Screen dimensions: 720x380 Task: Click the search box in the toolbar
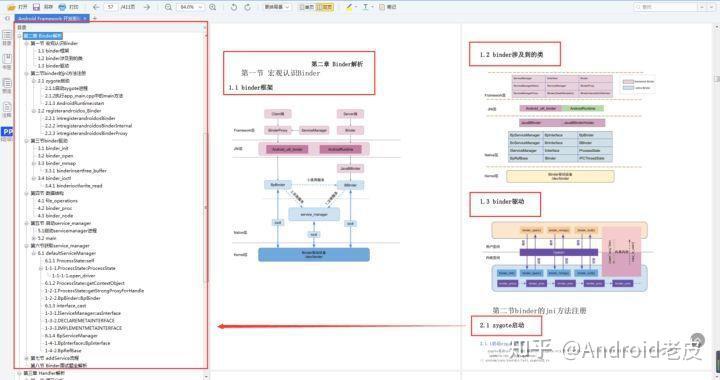click(x=666, y=7)
